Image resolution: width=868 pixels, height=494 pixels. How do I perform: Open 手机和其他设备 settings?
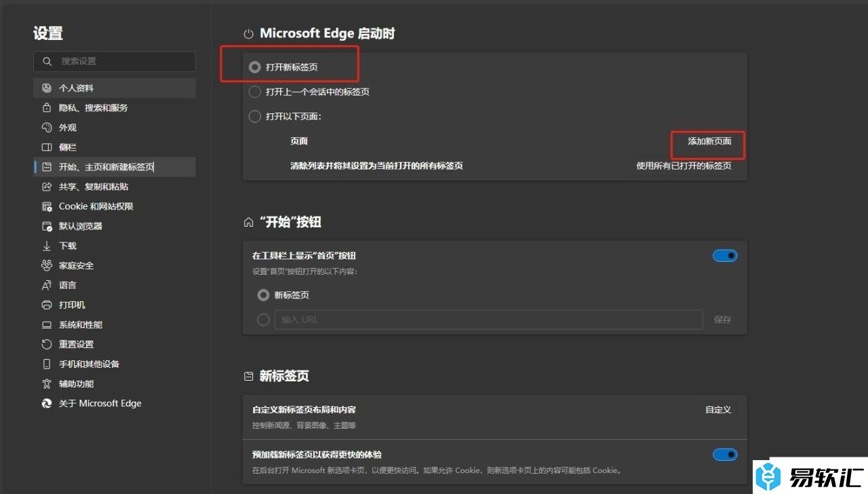coord(115,364)
